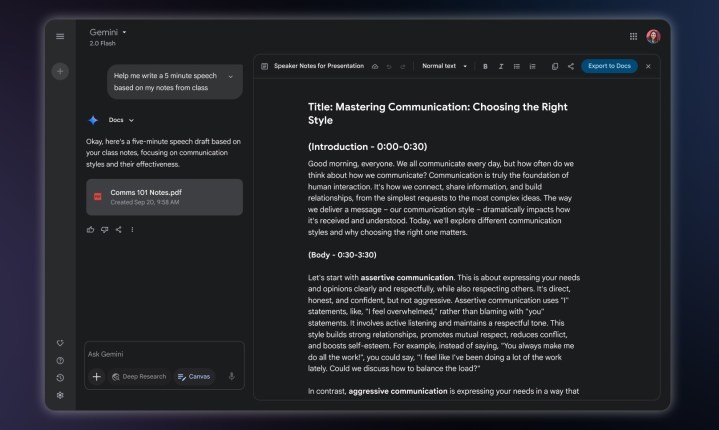Expand the Docs dropdown chevron
This screenshot has width=719, height=430.
(131, 120)
